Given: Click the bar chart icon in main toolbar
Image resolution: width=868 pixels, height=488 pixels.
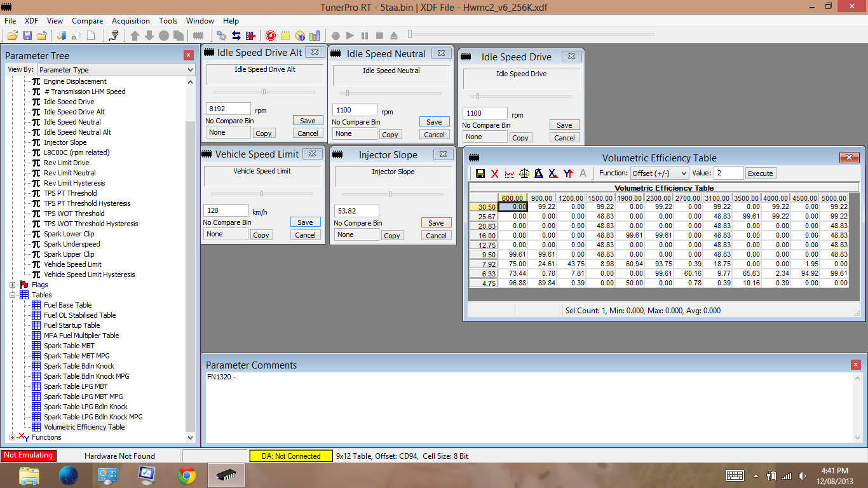Looking at the screenshot, I should point(315,36).
